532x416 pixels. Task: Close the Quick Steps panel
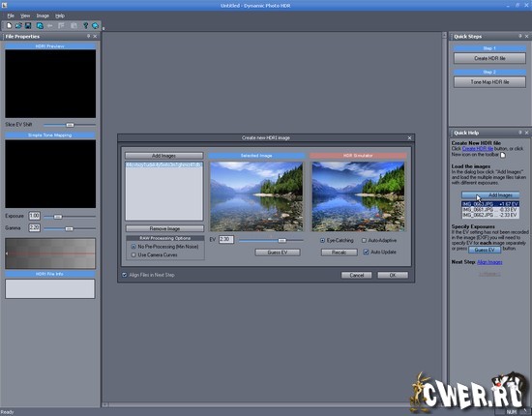click(x=526, y=36)
